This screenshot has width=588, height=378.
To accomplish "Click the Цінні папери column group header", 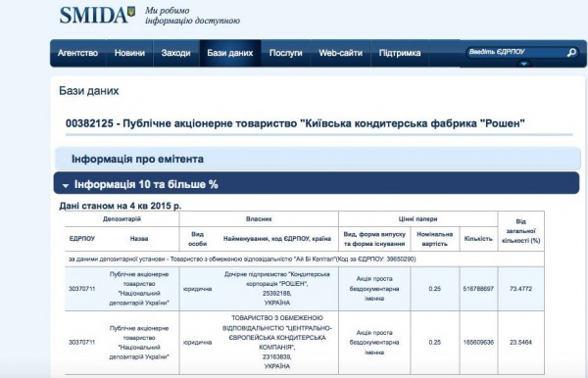I will point(417,219).
